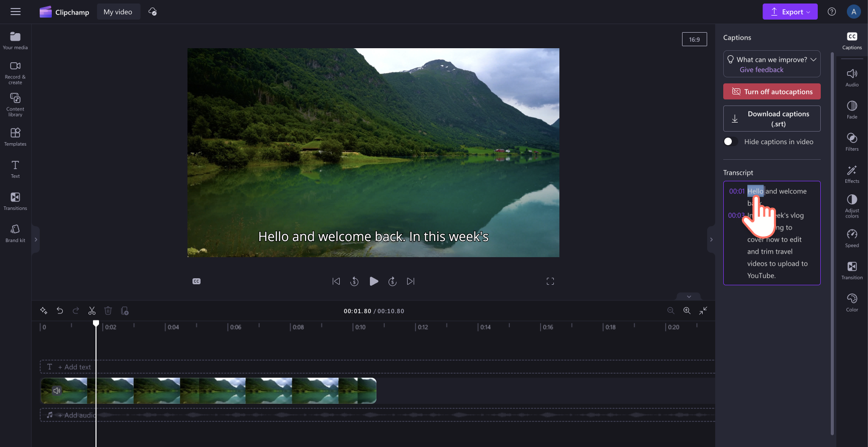Turn off autocaptions
The image size is (868, 447).
pos(772,91)
